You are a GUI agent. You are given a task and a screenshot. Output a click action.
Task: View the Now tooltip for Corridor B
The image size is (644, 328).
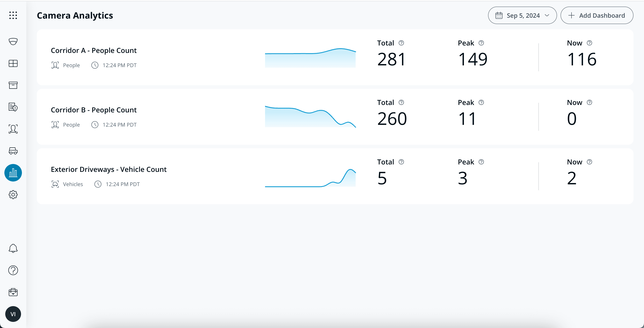(589, 102)
